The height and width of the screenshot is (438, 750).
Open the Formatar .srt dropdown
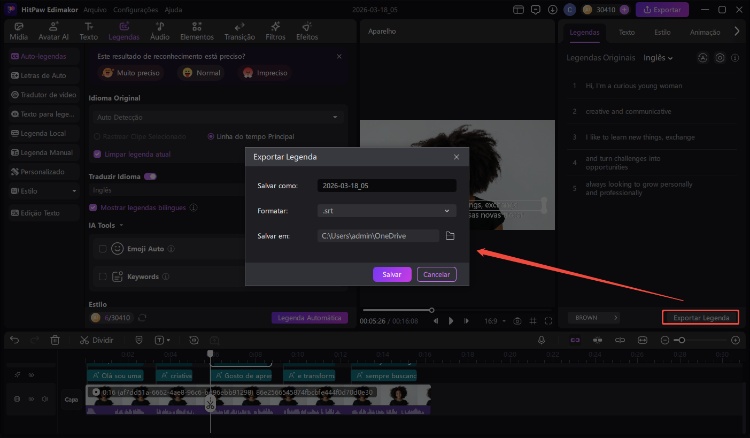coord(386,211)
